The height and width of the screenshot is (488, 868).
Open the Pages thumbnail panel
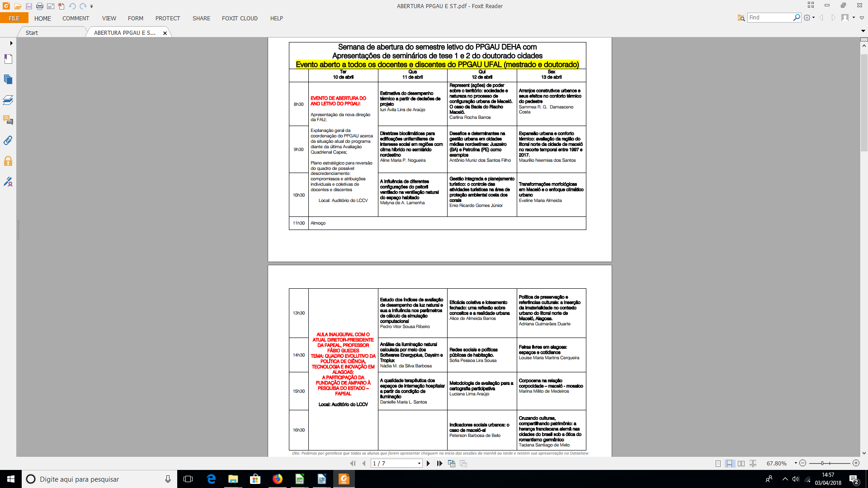coord(8,80)
